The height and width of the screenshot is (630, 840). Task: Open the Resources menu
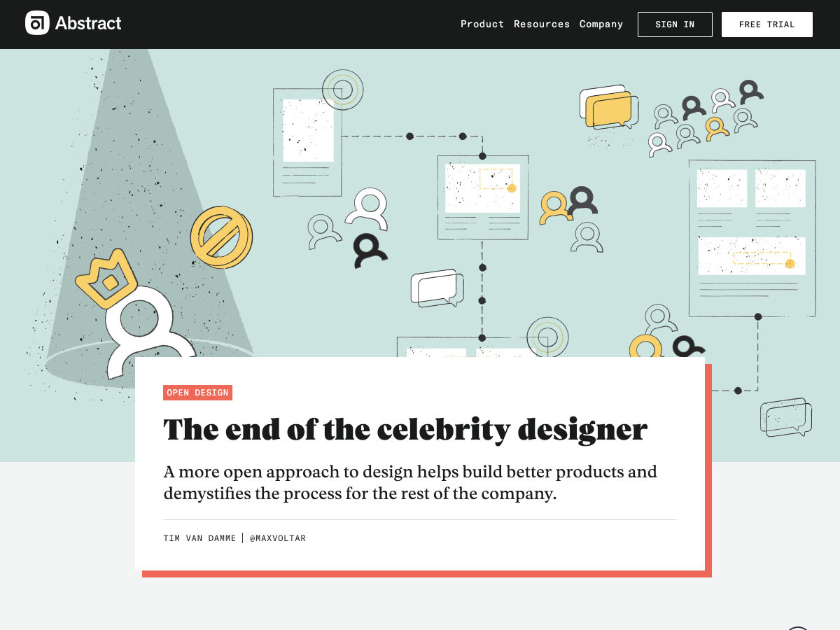[x=542, y=24]
